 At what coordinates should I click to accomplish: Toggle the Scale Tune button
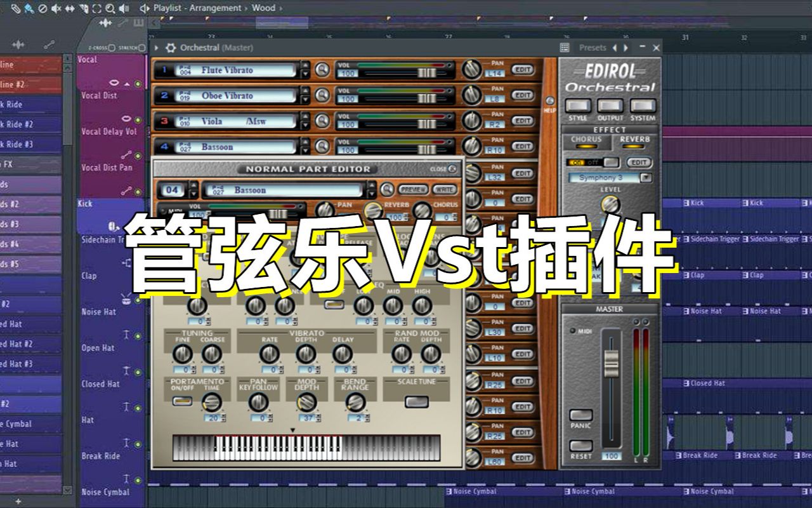(416, 401)
